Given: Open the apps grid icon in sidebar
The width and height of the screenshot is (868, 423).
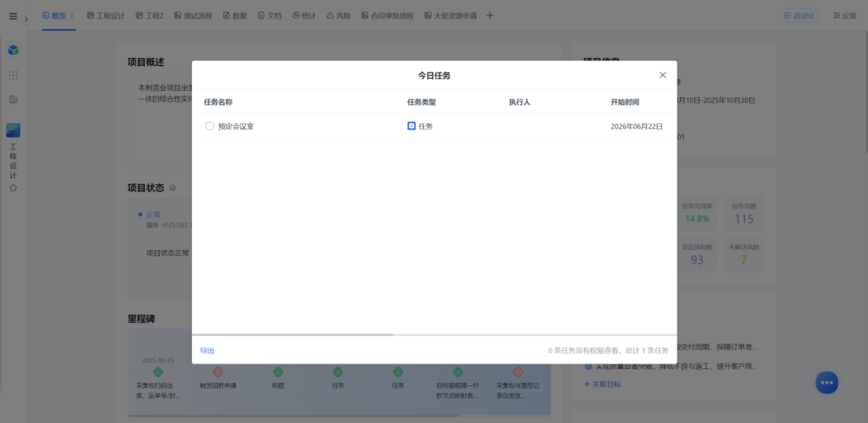Looking at the screenshot, I should pos(14,76).
